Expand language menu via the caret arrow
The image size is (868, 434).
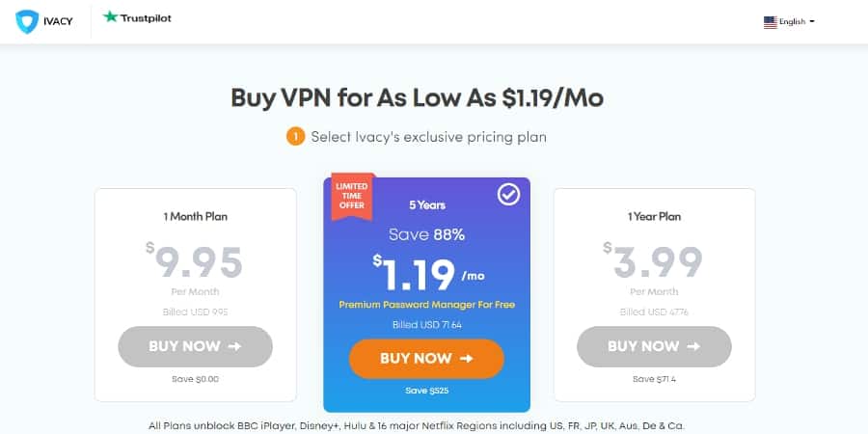pos(813,21)
